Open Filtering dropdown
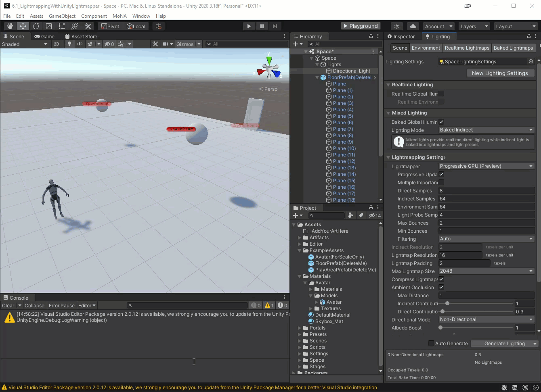The image size is (541, 392). pyautogui.click(x=486, y=239)
